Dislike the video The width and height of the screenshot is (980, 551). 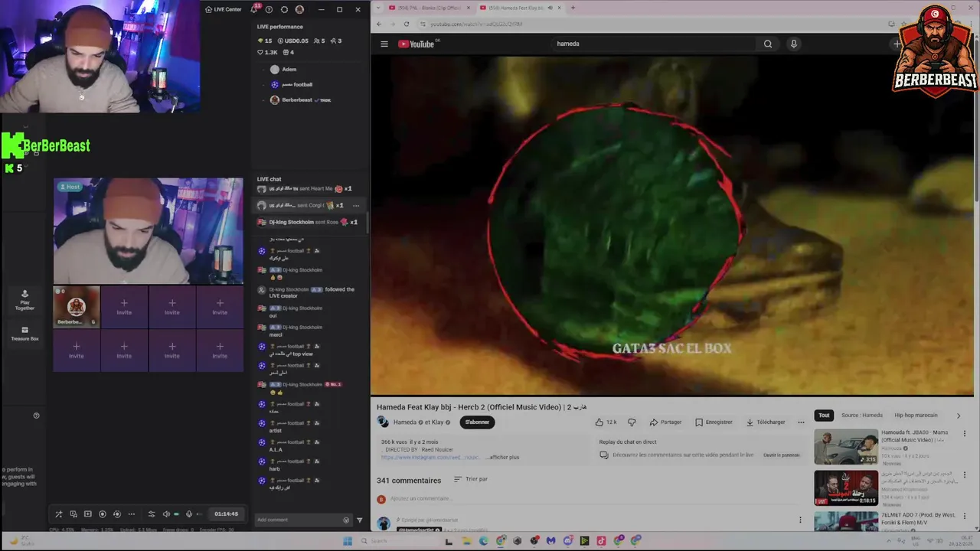click(632, 422)
